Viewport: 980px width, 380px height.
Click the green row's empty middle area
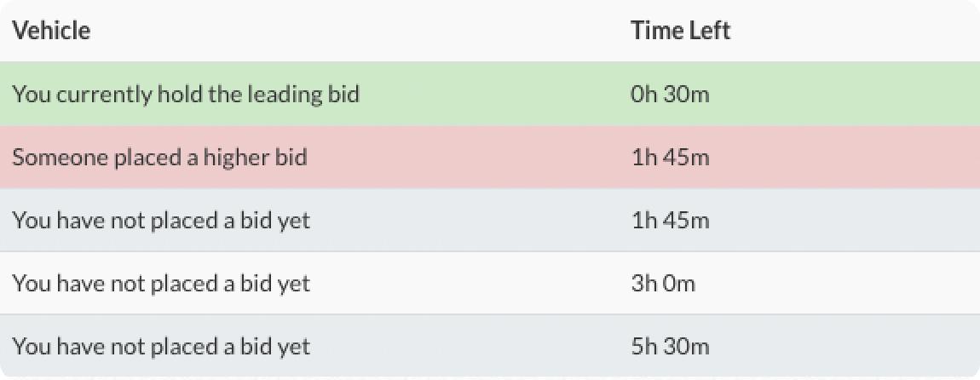tap(494, 94)
